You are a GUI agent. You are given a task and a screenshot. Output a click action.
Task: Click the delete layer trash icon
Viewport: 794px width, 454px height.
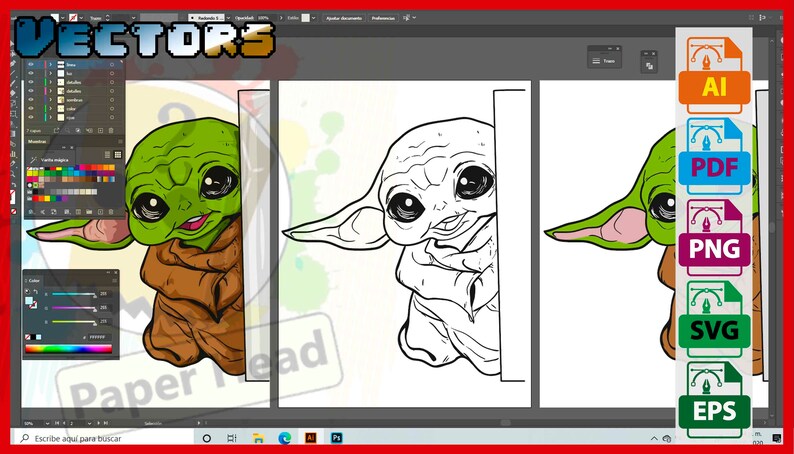(111, 130)
